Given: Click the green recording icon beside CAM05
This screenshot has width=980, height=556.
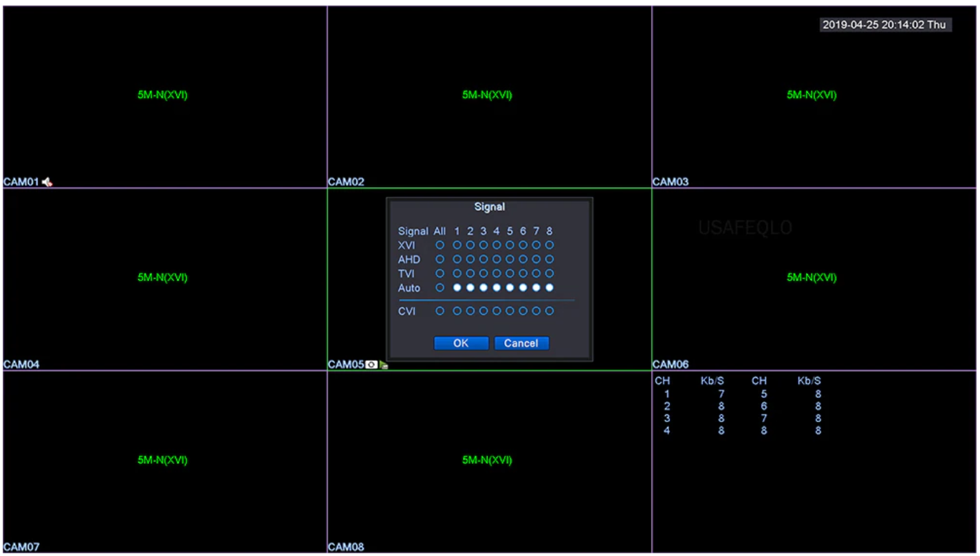Looking at the screenshot, I should click(382, 365).
